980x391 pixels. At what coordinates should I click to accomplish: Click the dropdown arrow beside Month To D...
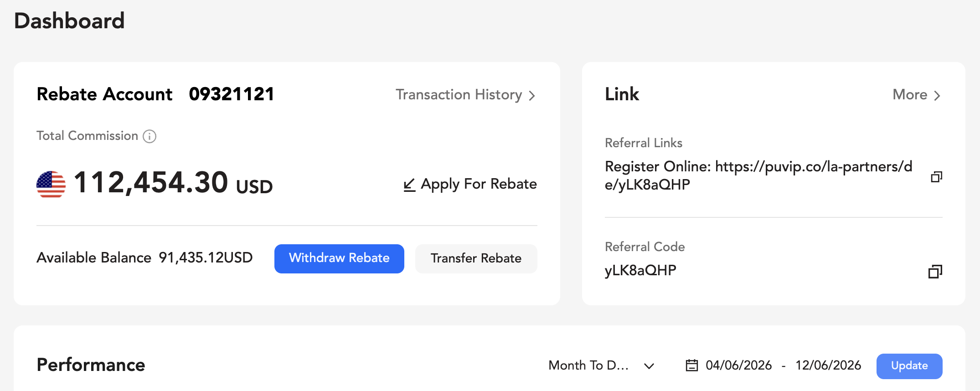click(649, 366)
